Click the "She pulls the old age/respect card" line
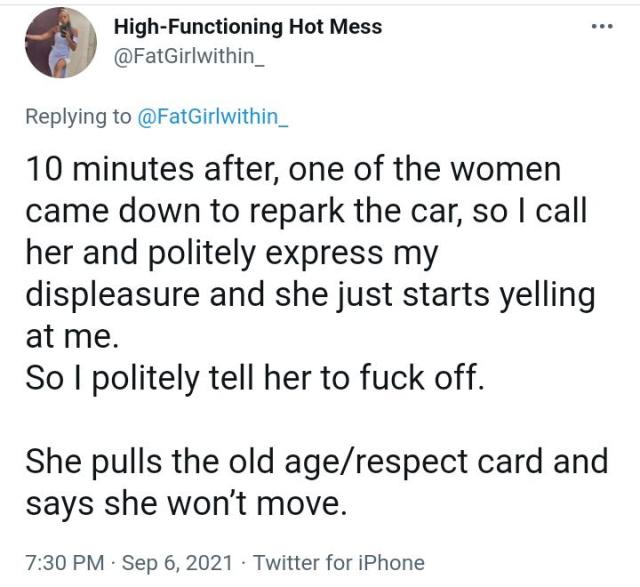The height and width of the screenshot is (587, 640). (x=316, y=463)
